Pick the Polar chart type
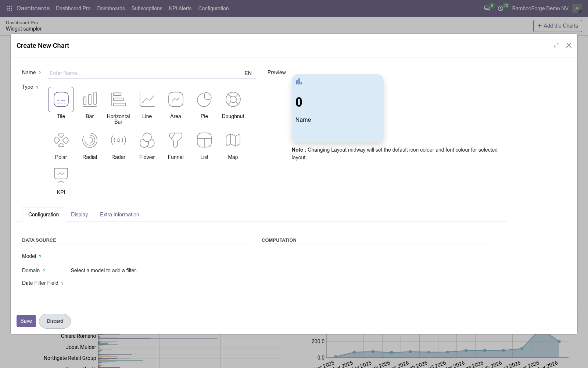 (x=61, y=140)
